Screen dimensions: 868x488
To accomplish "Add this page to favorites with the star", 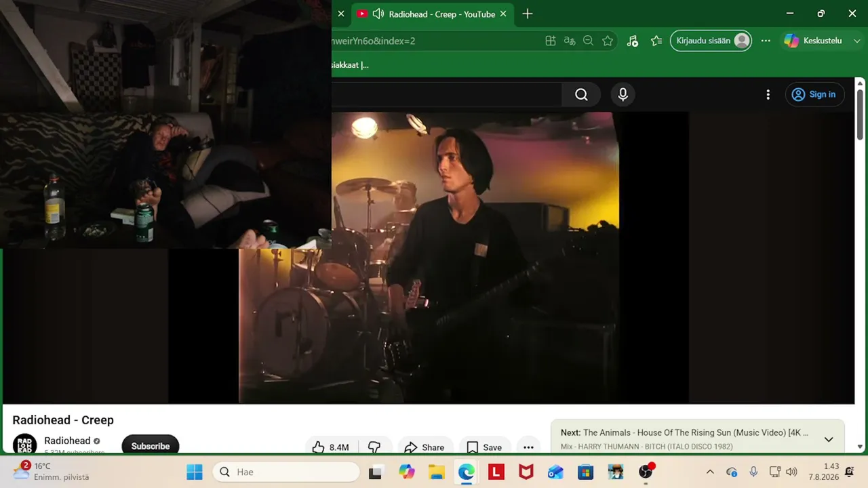I will click(x=608, y=41).
